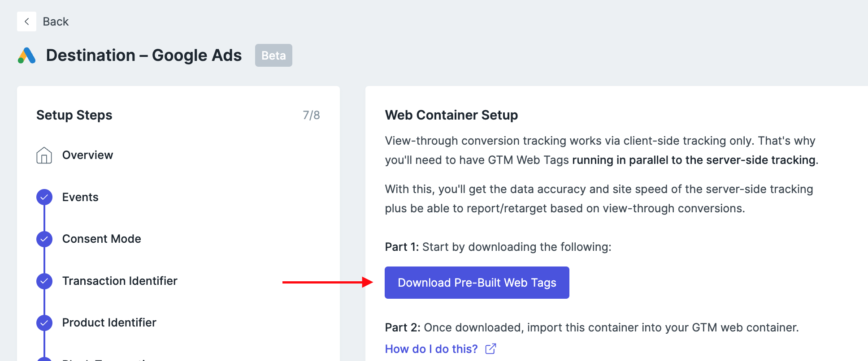
Task: Click the Web Container Setup heading
Action: click(451, 115)
